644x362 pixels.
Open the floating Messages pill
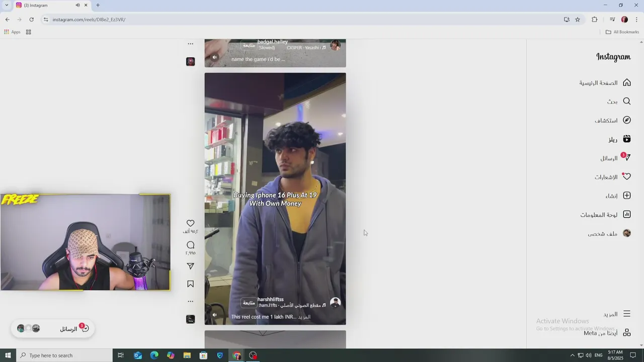point(53,328)
